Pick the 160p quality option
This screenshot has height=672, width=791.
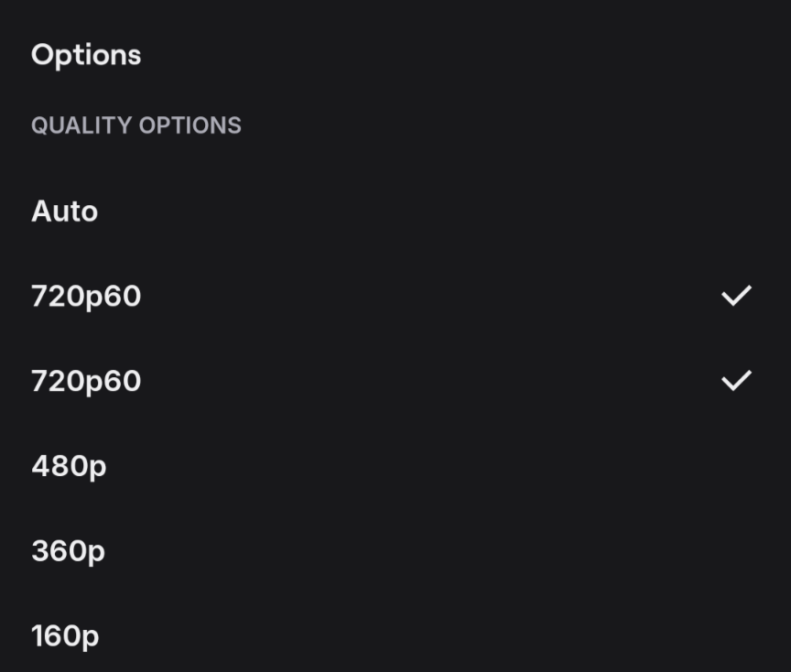(65, 635)
